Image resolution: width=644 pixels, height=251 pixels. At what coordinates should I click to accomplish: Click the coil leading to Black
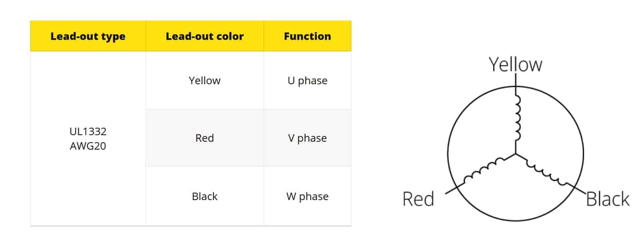[x=547, y=171]
